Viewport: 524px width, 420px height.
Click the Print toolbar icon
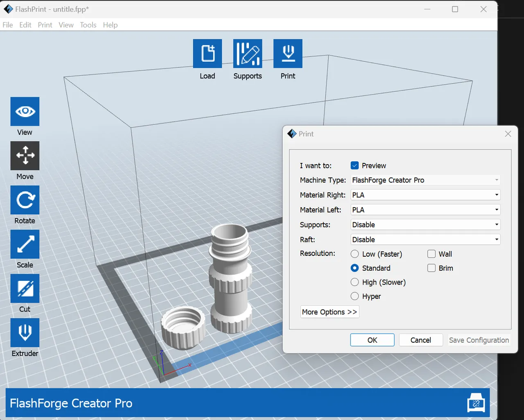pos(288,54)
